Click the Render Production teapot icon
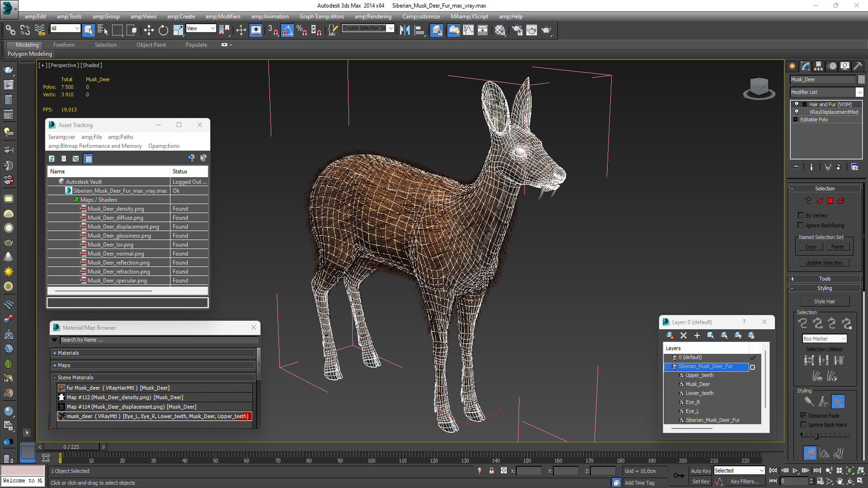The image size is (868, 488). (x=546, y=30)
